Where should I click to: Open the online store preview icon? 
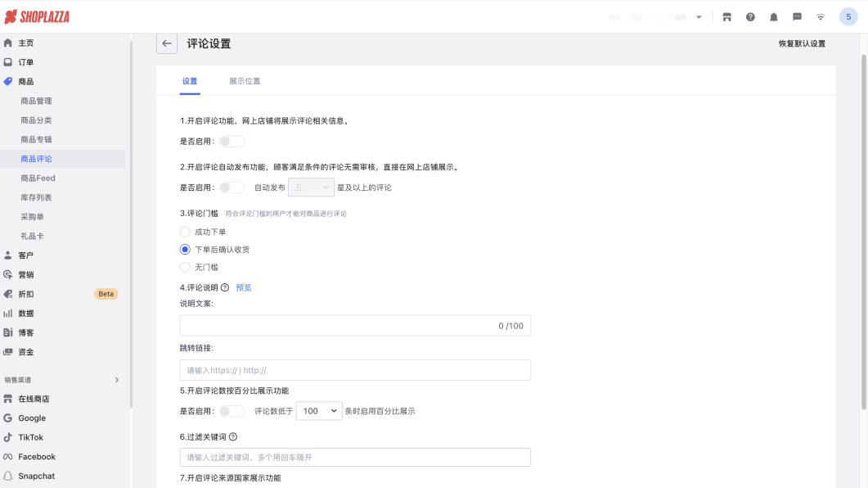click(726, 16)
